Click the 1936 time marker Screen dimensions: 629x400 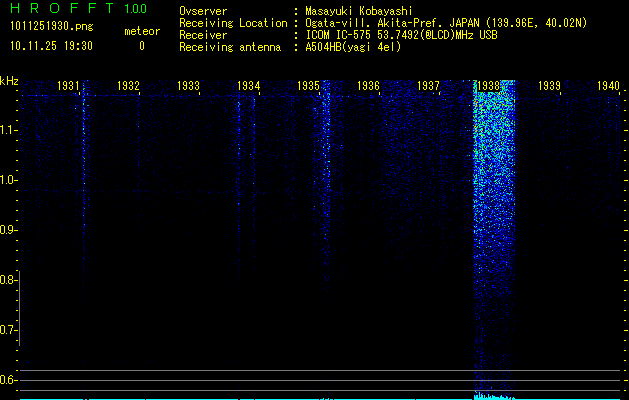click(369, 86)
